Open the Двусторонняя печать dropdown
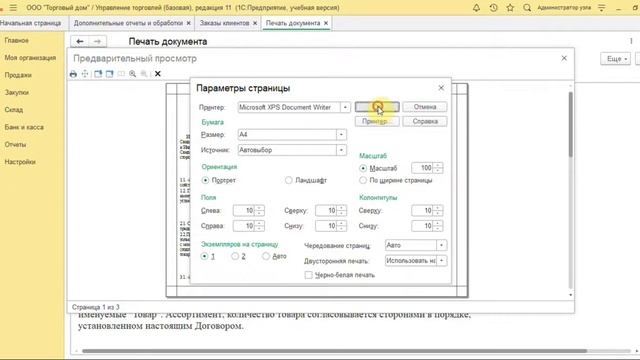Image resolution: width=640 pixels, height=360 pixels. 441,261
